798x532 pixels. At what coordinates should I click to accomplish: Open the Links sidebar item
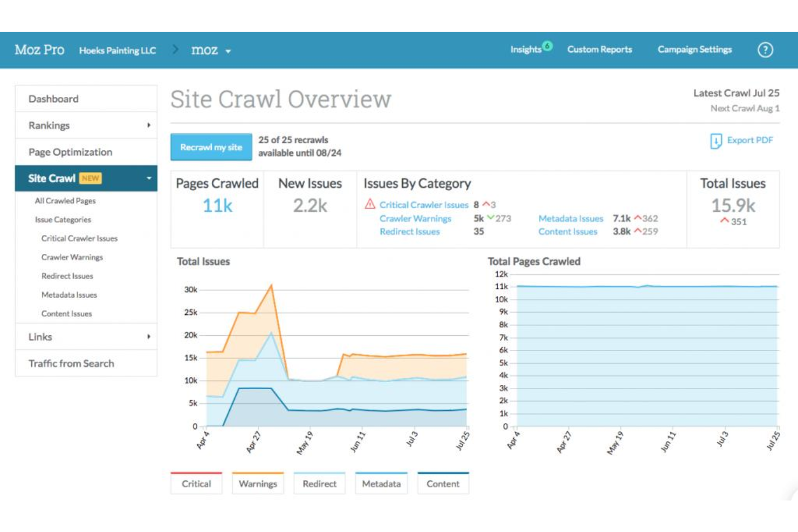pos(86,337)
